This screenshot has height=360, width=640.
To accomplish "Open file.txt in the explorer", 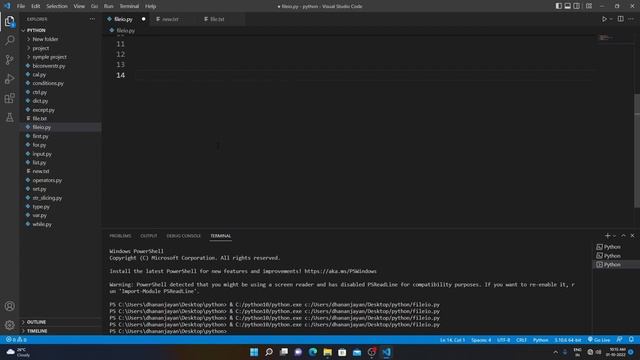I will pyautogui.click(x=60, y=118).
